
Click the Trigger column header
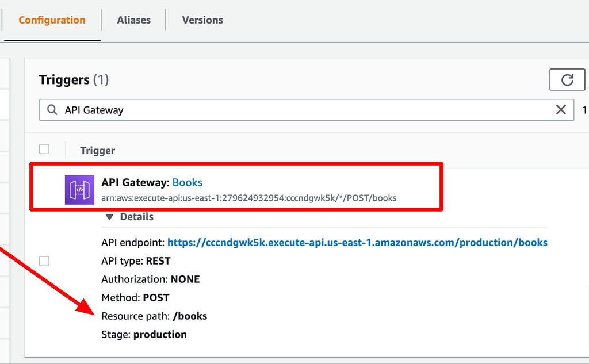[98, 151]
